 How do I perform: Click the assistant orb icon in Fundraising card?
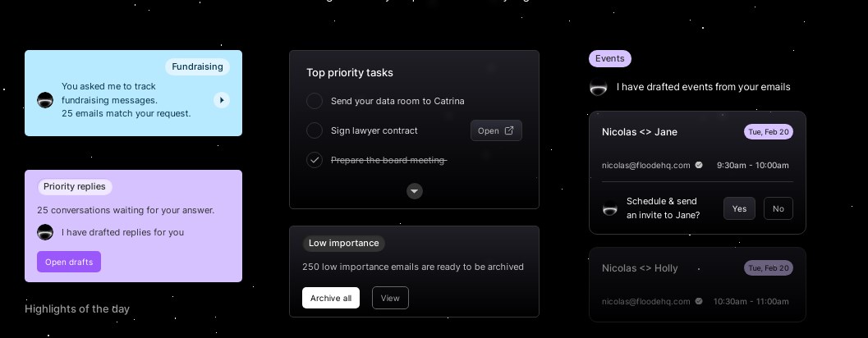tap(45, 100)
